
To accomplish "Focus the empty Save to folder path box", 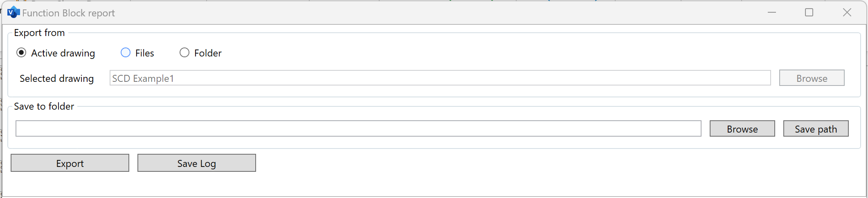I will [x=358, y=128].
